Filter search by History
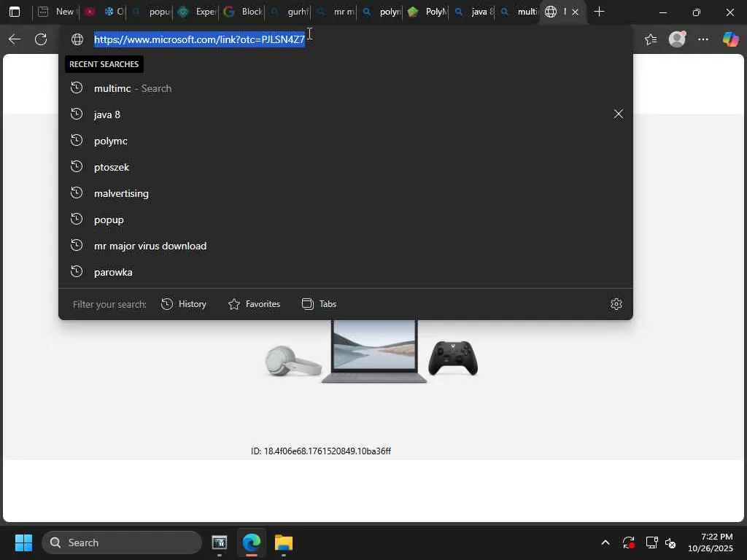Image resolution: width=747 pixels, height=560 pixels. (183, 304)
